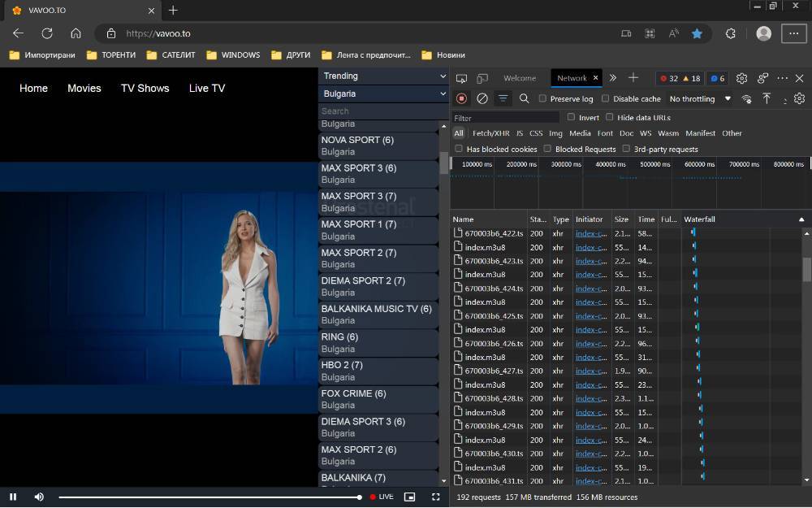Toggle device emulation in DevTools
The image size is (812, 508).
coord(482,78)
